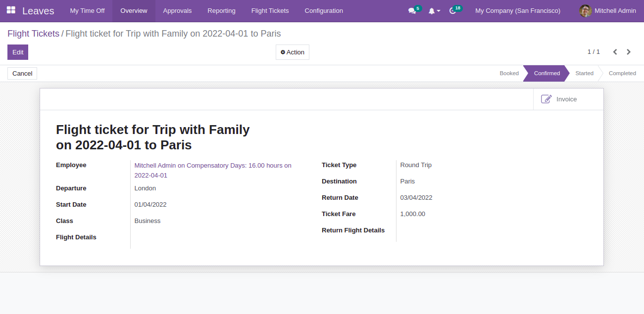
Task: Open the Approvals menu
Action: tap(177, 10)
